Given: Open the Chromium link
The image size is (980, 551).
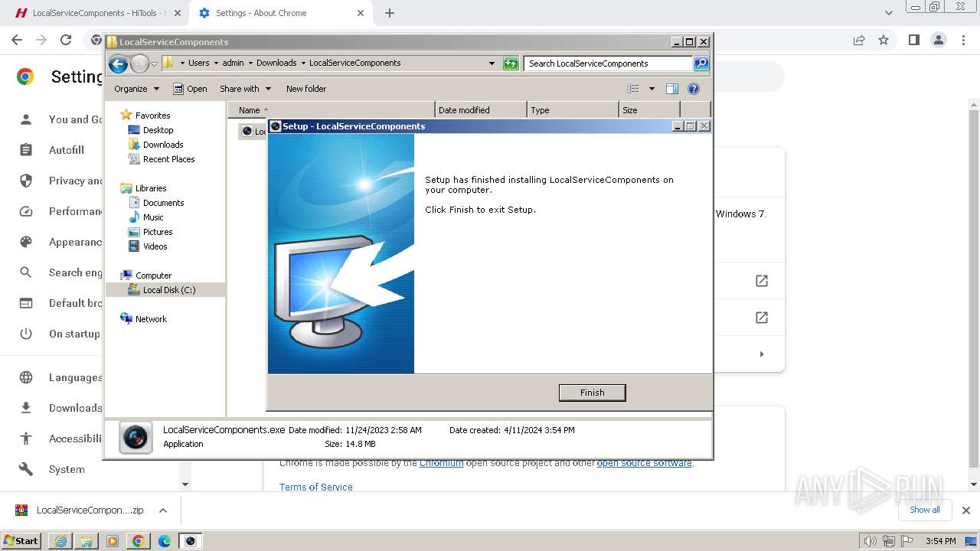Looking at the screenshot, I should pos(441,463).
